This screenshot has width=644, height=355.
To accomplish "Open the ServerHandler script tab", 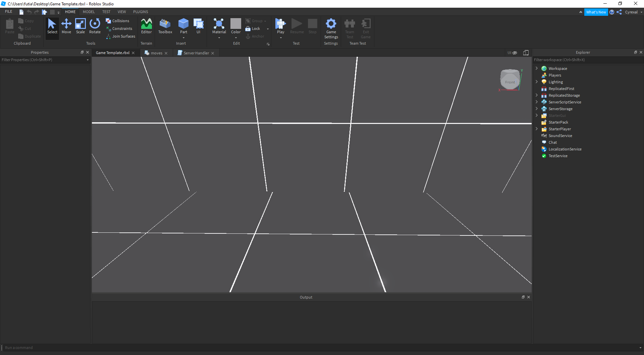I will coord(196,53).
